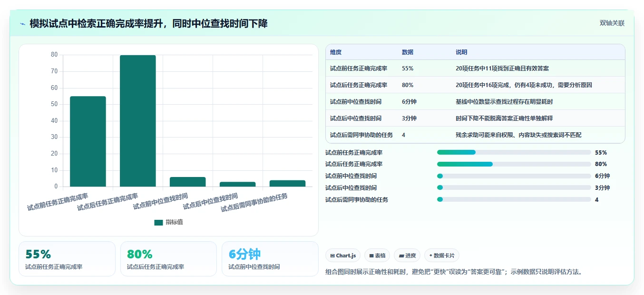Toggle the 指标值 legend swatch
The image size is (644, 295).
click(158, 222)
